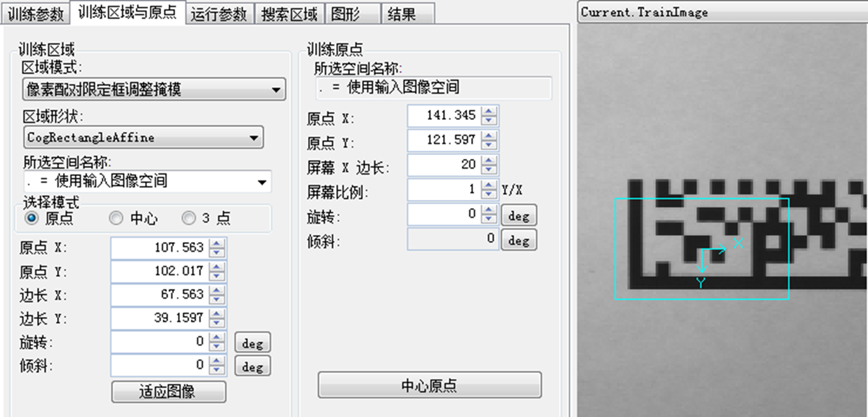
Task: Increase 屏幕 X 边长 with up arrow
Action: pos(489,160)
